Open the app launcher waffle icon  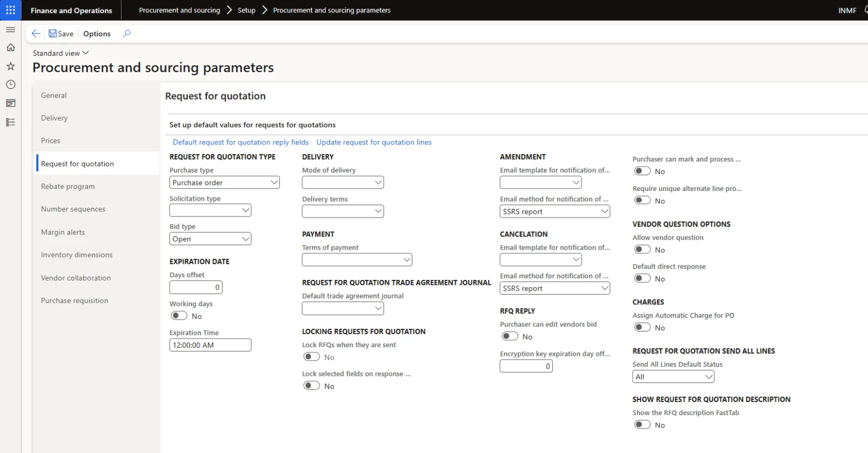point(10,10)
